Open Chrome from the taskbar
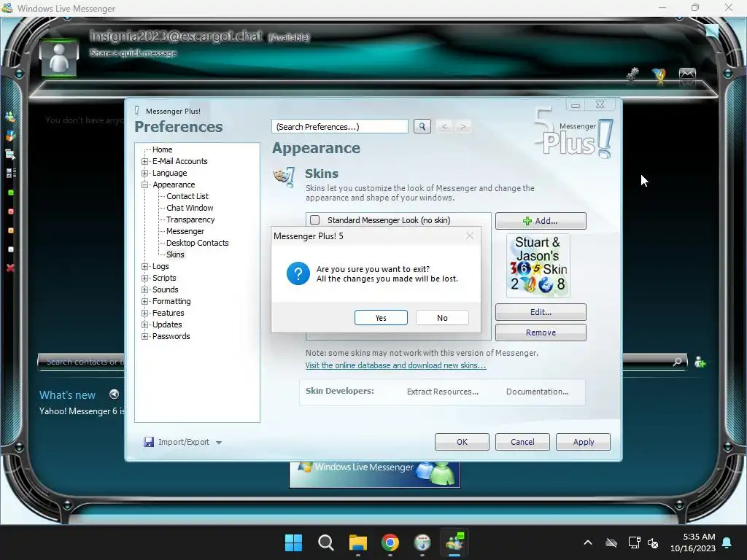Viewport: 747px width, 560px height. pyautogui.click(x=390, y=542)
